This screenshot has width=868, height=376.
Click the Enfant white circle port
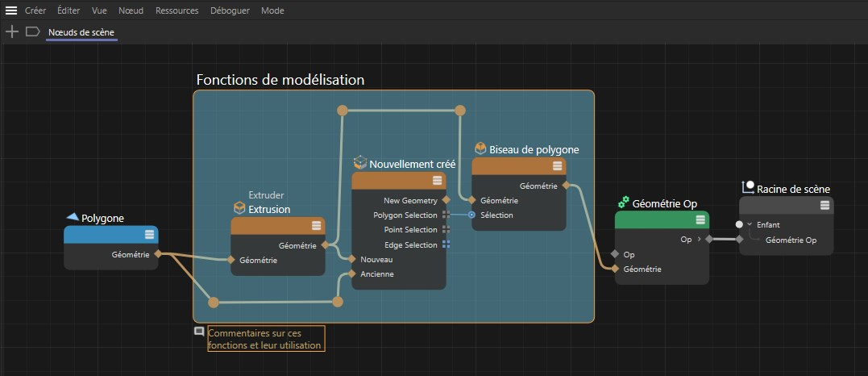click(x=739, y=224)
